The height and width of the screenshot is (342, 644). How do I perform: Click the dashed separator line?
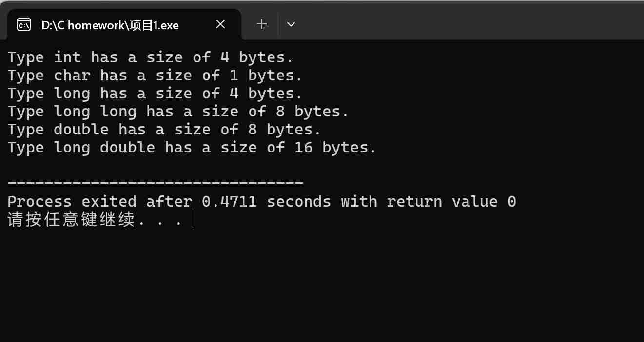(156, 183)
